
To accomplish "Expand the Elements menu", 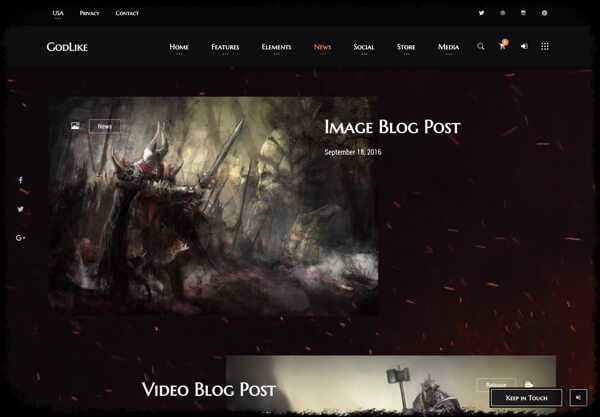I will point(276,47).
